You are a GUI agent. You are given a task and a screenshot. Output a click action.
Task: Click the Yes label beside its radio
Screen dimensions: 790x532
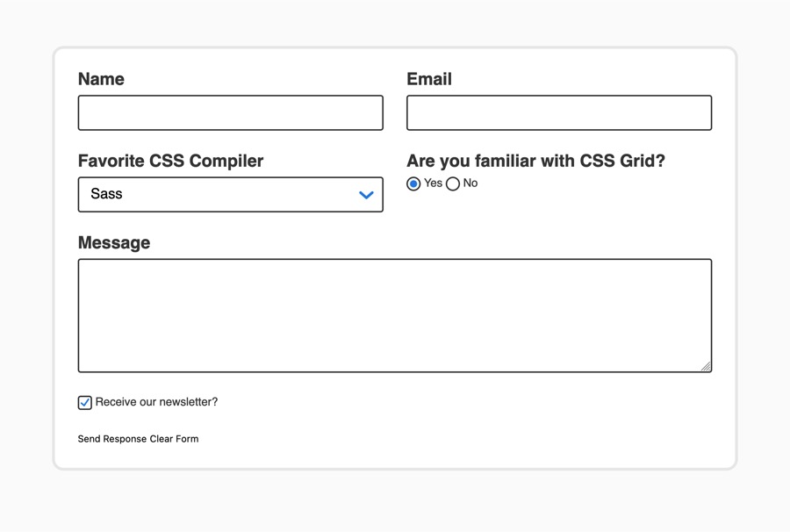433,183
